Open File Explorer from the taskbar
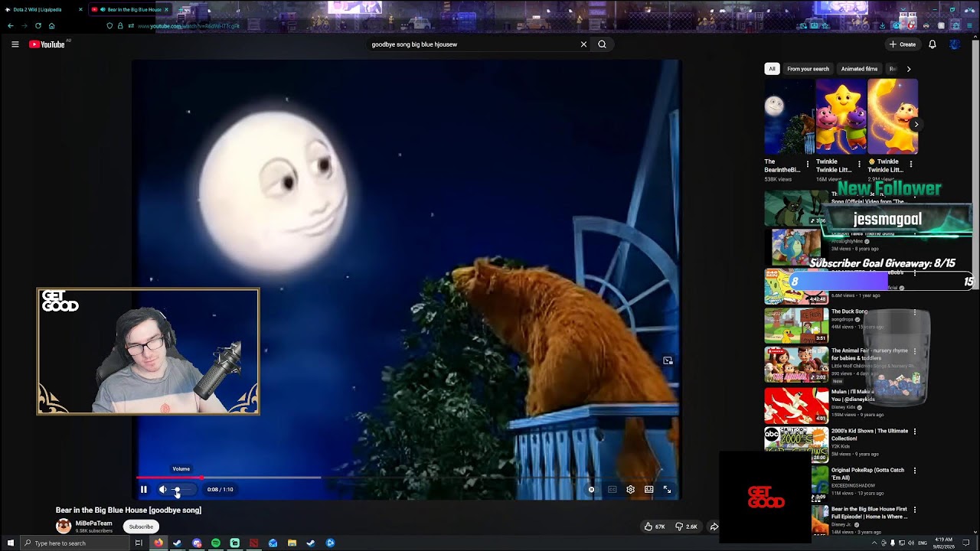 292,543
